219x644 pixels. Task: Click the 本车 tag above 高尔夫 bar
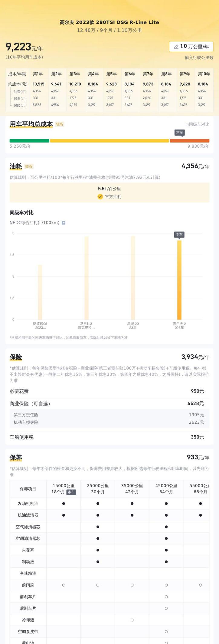(x=179, y=235)
